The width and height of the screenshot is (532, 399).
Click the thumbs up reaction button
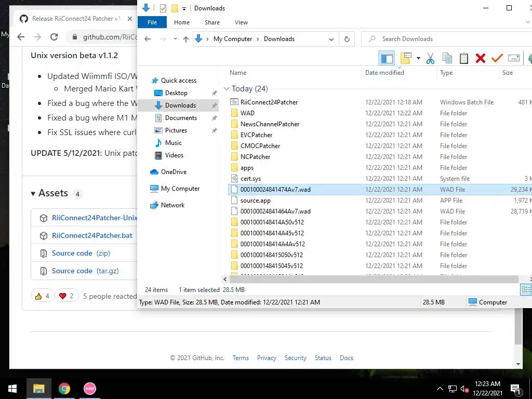click(43, 296)
